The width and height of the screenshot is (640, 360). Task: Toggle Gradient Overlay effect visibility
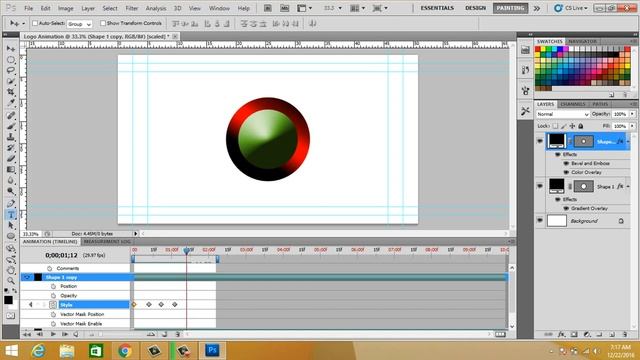566,208
